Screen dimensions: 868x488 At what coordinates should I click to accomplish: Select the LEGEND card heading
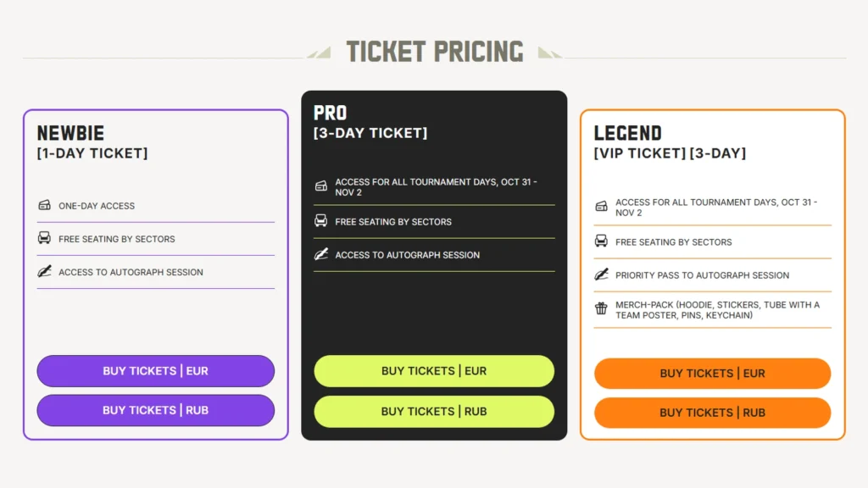[627, 134]
